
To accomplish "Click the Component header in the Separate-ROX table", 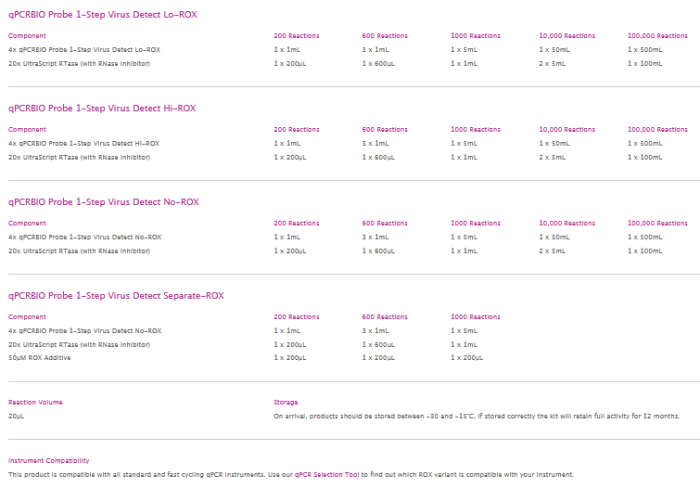I will [x=27, y=317].
